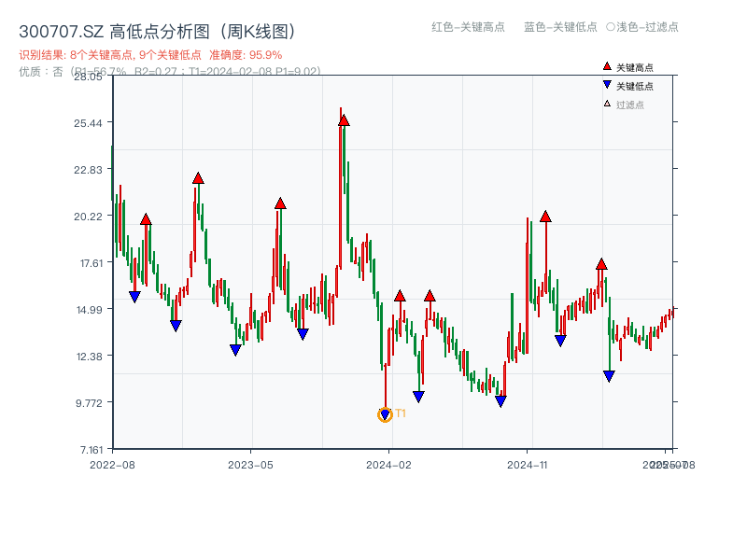This screenshot has height=560, width=747.
Task: Click the blue down triangle at the lowest price point
Action: pyautogui.click(x=385, y=411)
